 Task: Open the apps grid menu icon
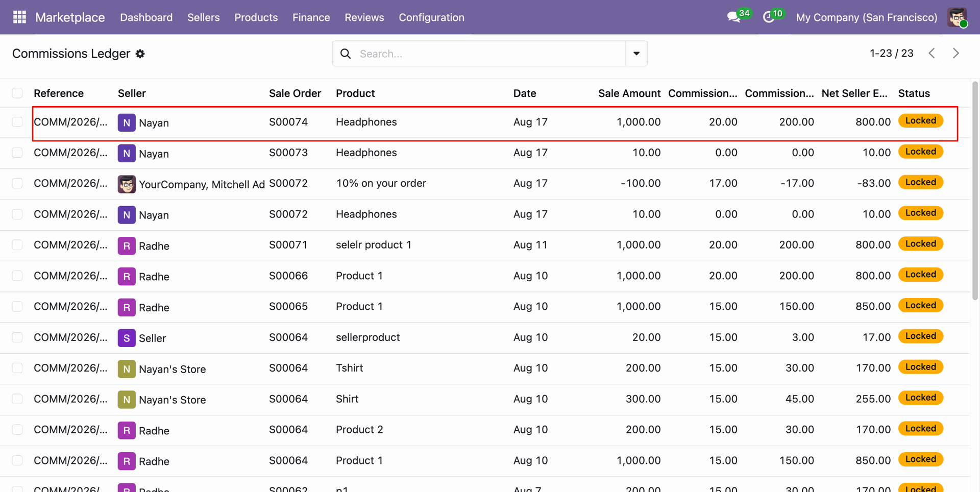[19, 17]
